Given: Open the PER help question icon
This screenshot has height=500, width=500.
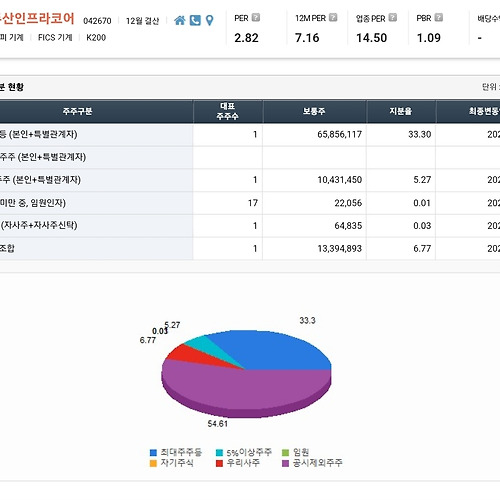Looking at the screenshot, I should click(256, 17).
